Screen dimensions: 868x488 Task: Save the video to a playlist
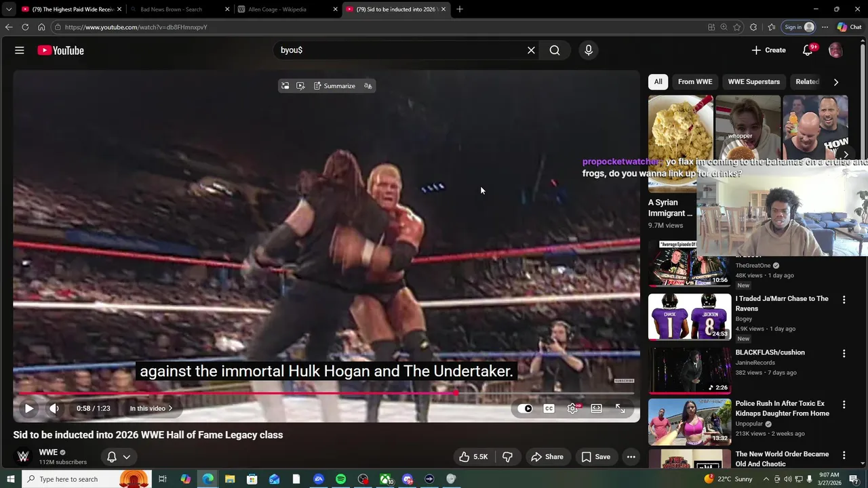point(595,457)
